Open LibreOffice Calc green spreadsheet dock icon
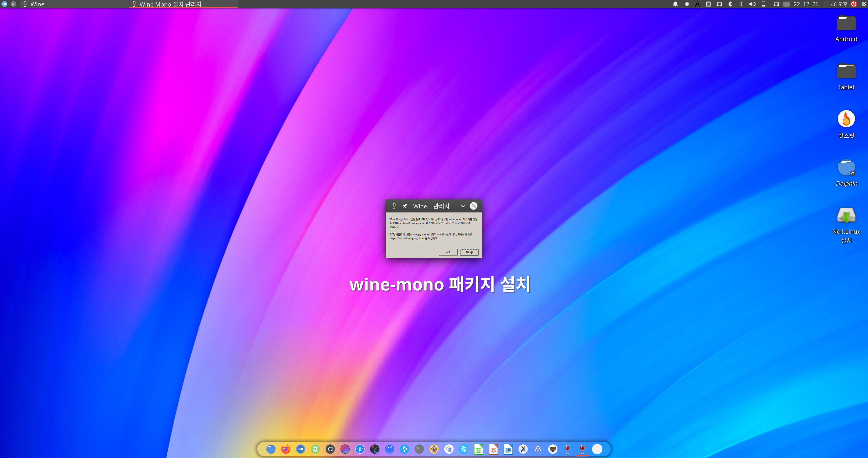 pyautogui.click(x=479, y=449)
